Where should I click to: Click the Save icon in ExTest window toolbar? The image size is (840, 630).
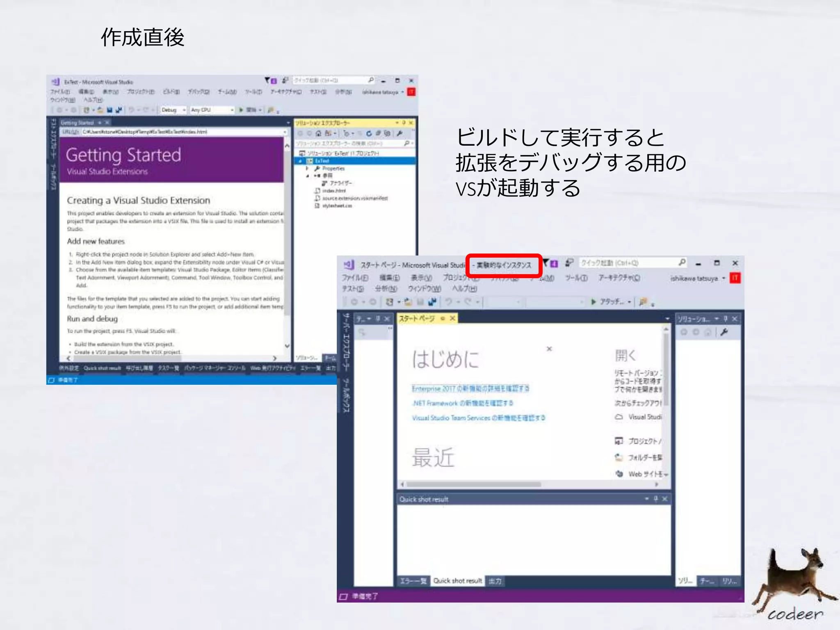pyautogui.click(x=110, y=110)
